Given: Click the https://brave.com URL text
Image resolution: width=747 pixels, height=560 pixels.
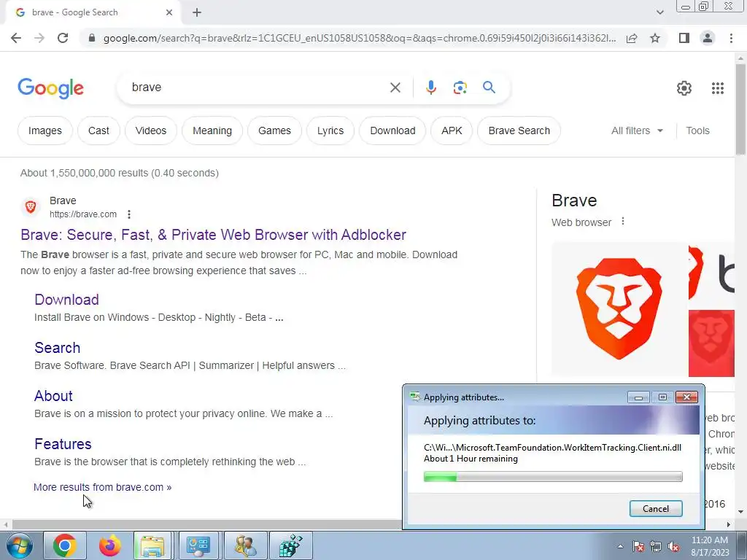Looking at the screenshot, I should pyautogui.click(x=83, y=214).
